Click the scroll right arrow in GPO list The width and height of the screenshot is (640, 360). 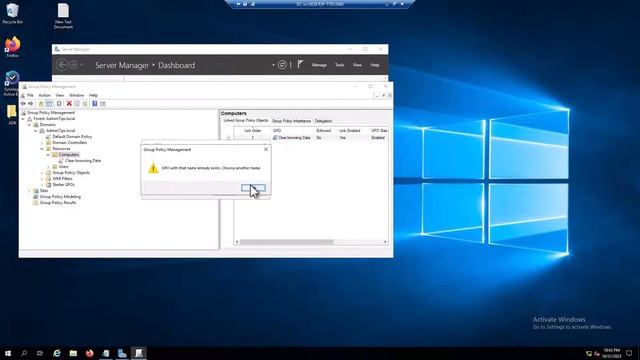coord(385,242)
